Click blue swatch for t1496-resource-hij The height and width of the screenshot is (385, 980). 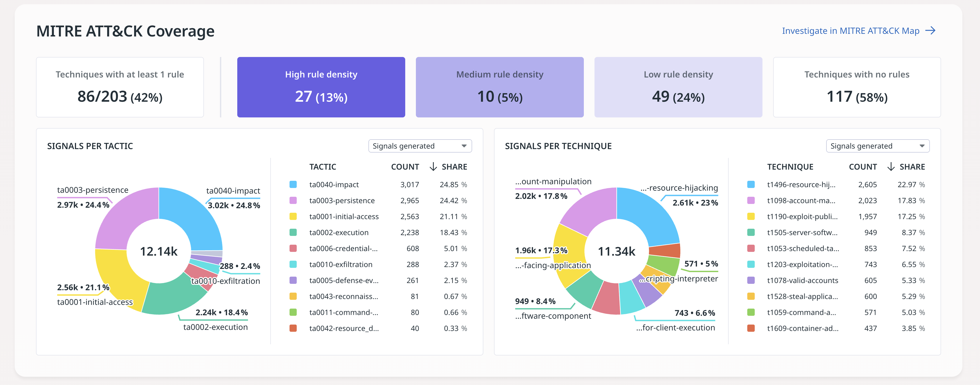tap(751, 184)
